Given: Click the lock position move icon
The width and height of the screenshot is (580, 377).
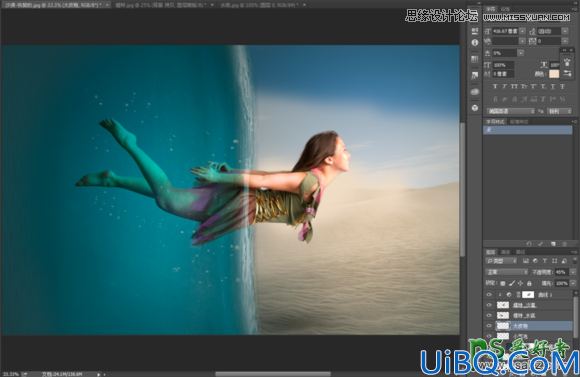Looking at the screenshot, I should pos(520,283).
